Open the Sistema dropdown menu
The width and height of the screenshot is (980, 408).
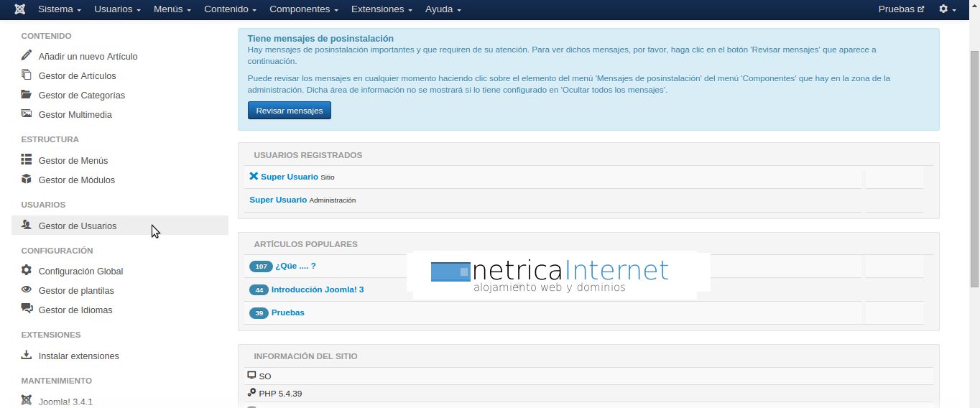pos(59,9)
